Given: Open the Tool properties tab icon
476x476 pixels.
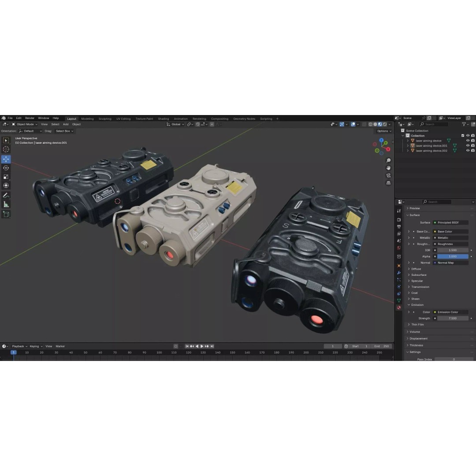Looking at the screenshot, I should click(399, 211).
